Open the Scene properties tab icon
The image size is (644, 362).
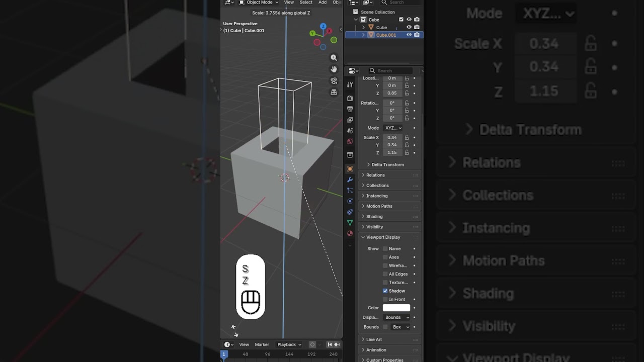350,130
